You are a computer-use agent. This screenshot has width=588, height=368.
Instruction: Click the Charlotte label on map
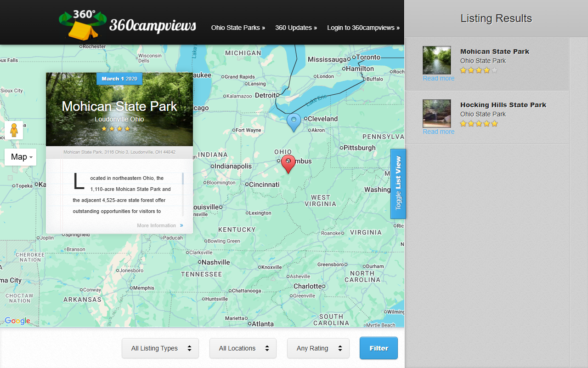308,286
